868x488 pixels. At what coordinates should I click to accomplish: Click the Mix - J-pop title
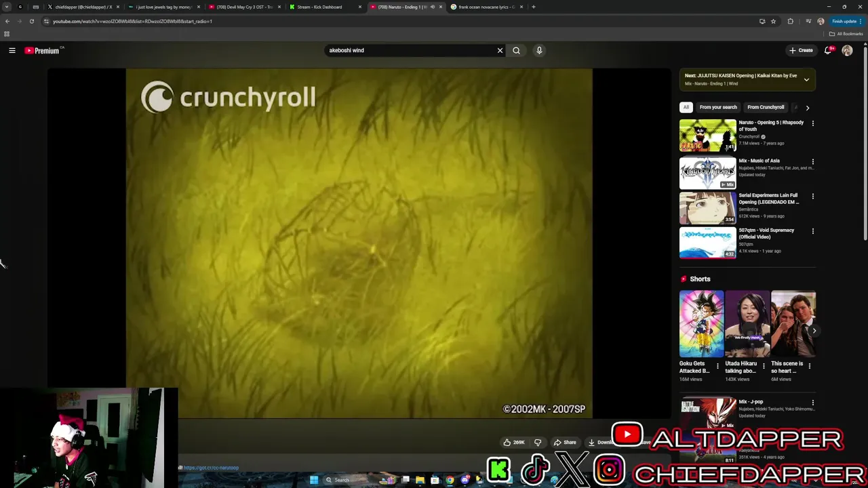(x=751, y=402)
